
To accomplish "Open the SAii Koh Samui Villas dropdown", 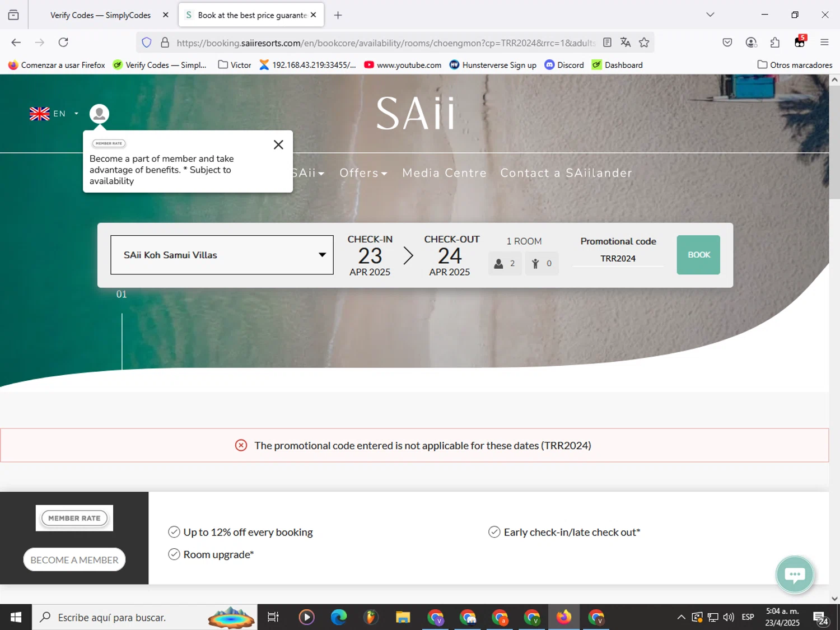I will point(222,255).
